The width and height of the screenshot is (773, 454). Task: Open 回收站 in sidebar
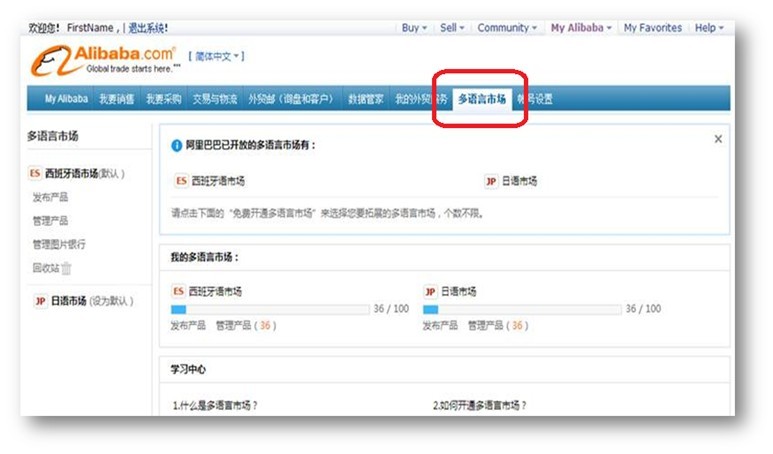46,268
